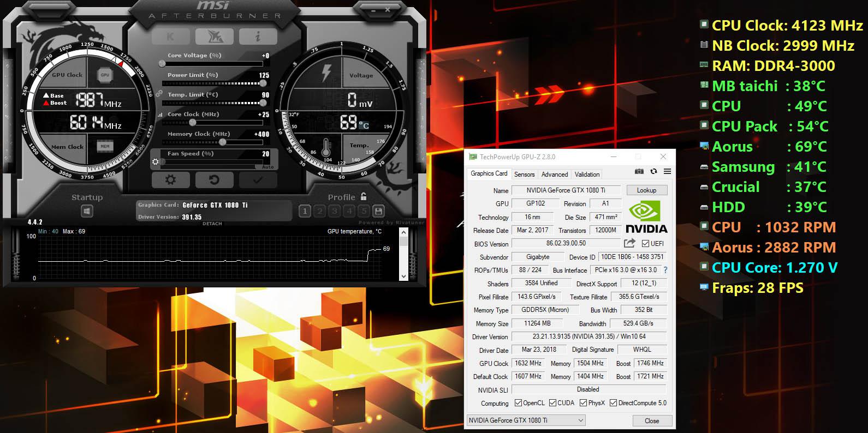868x433 pixels.
Task: Toggle the CUDA checkbox
Action: [x=552, y=403]
